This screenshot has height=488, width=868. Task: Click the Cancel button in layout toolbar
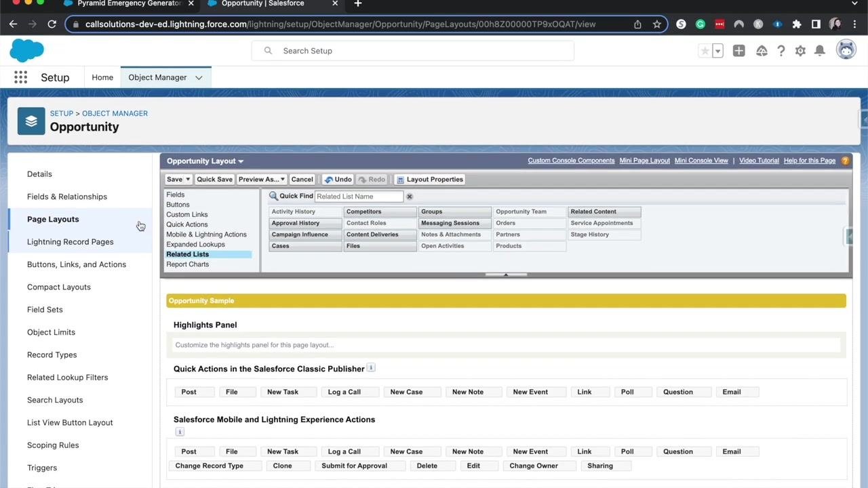[302, 180]
